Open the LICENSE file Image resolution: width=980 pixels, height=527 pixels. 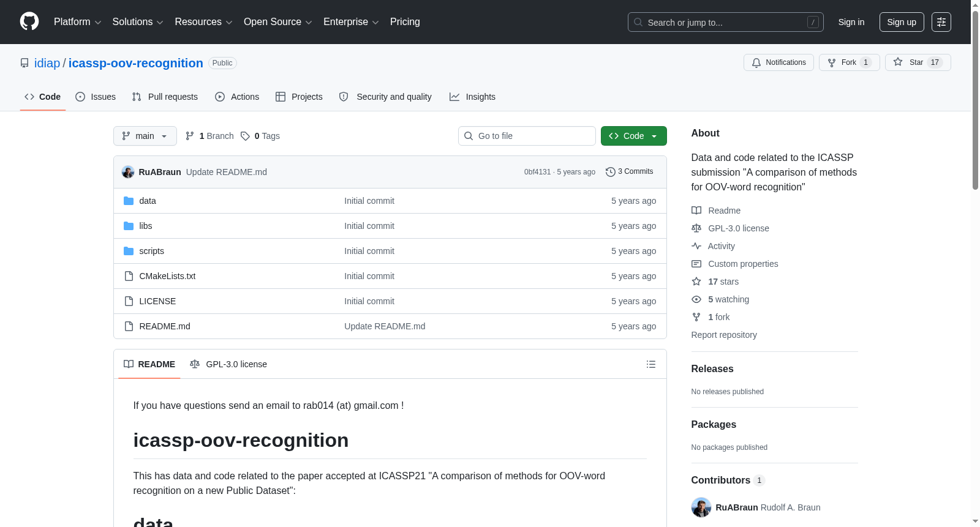pos(157,301)
